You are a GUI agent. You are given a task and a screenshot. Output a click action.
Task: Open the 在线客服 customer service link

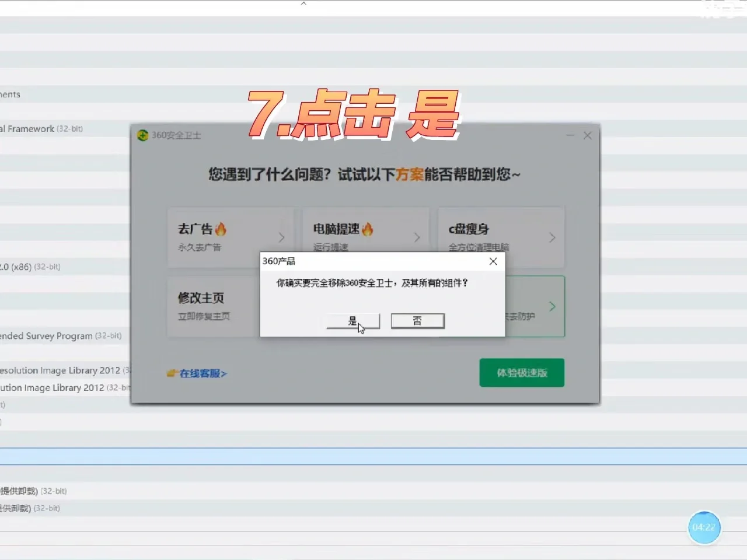[x=201, y=373]
